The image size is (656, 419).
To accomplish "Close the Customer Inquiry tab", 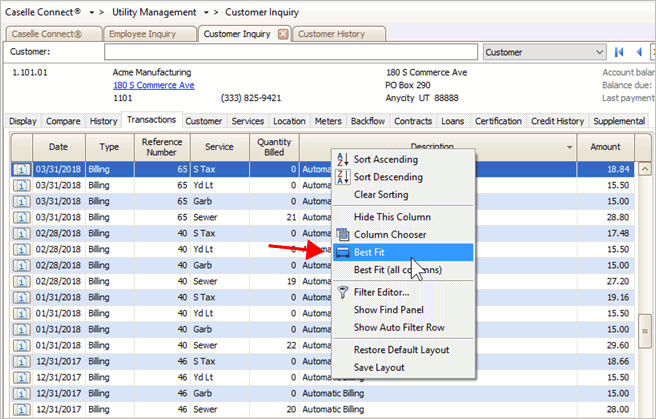I will pyautogui.click(x=283, y=34).
